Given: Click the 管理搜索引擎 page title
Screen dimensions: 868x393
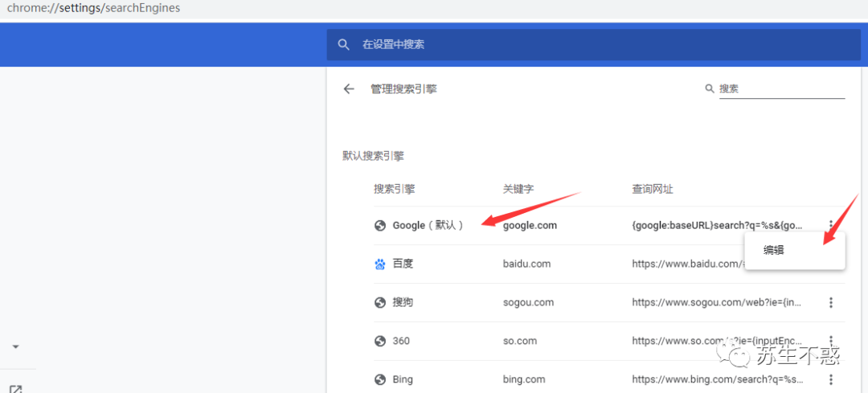Looking at the screenshot, I should pos(403,89).
